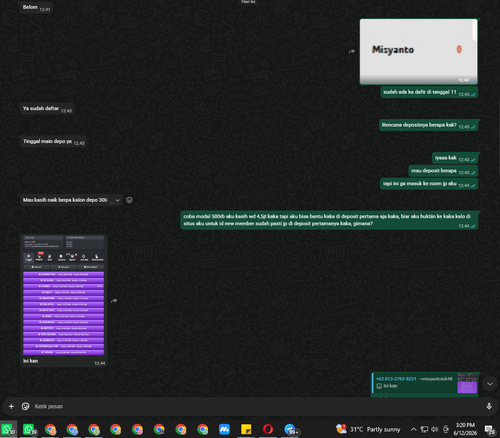Show hidden tray icons chevron

(413, 429)
